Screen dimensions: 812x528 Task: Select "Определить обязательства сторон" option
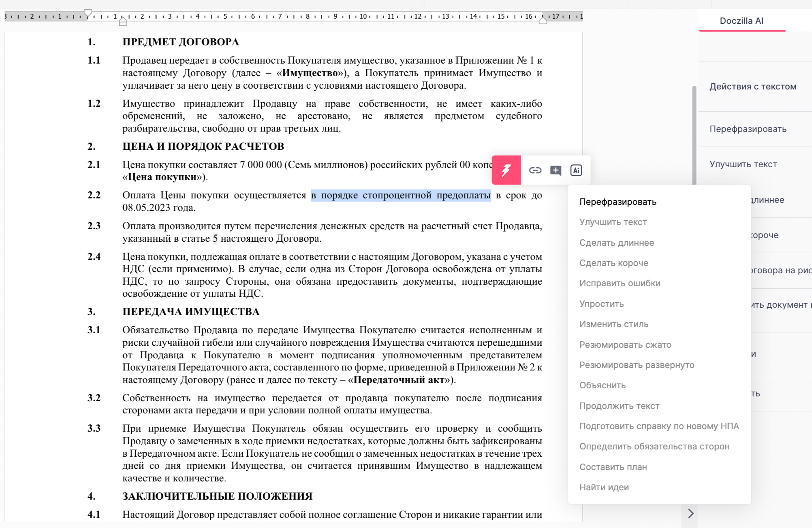point(654,447)
